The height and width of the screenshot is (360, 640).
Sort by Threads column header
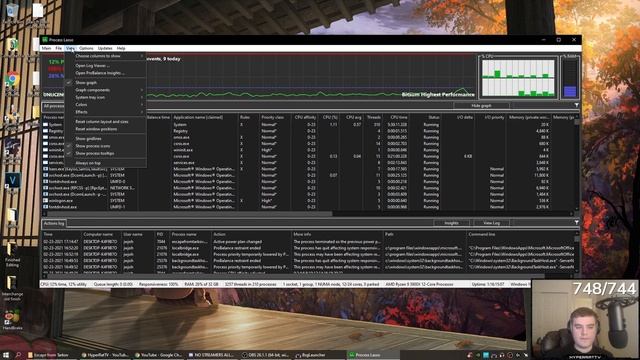(x=373, y=117)
